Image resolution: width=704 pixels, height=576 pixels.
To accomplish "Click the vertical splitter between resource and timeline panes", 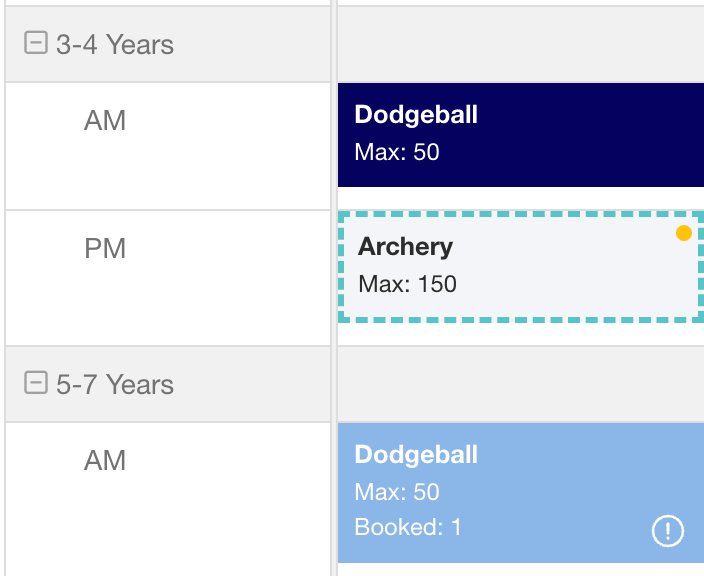I will point(334,288).
